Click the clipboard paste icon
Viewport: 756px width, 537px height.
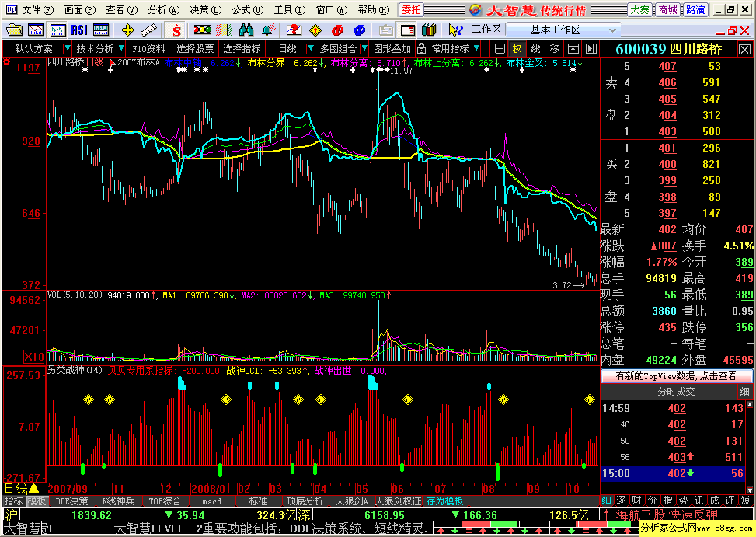click(385, 30)
